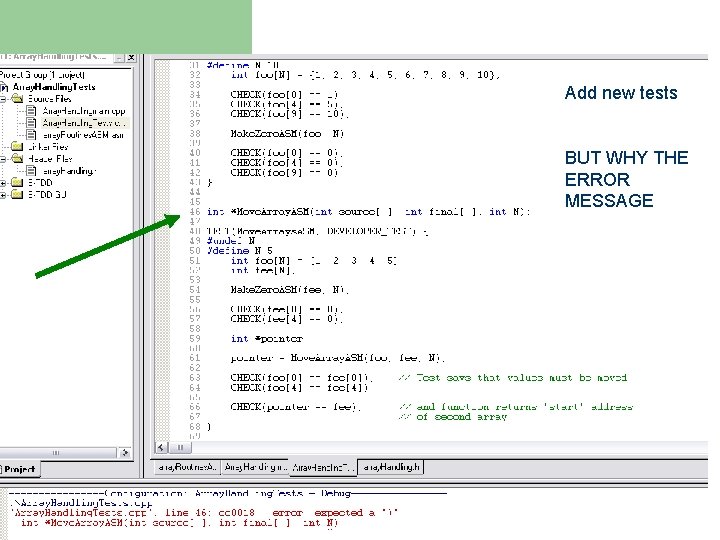Select the Linker Files folder label

coord(48,146)
